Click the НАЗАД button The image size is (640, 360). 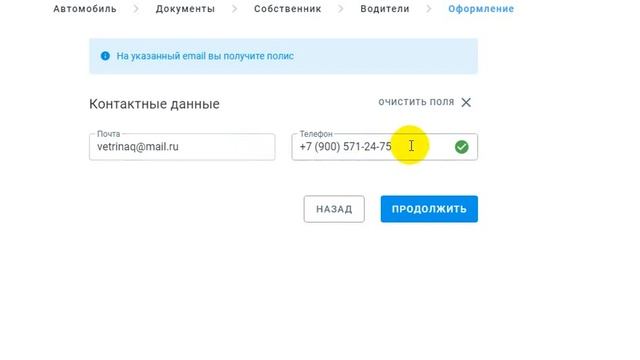[x=334, y=209]
